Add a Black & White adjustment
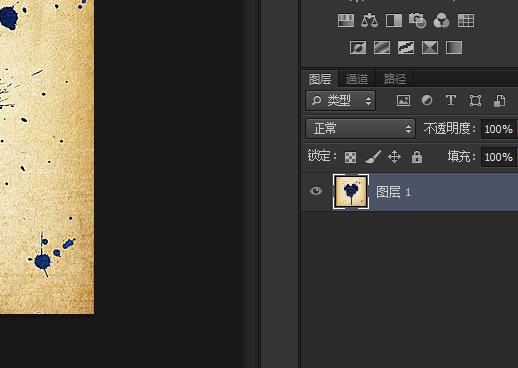Viewport: 518px width, 368px height. pos(394,20)
